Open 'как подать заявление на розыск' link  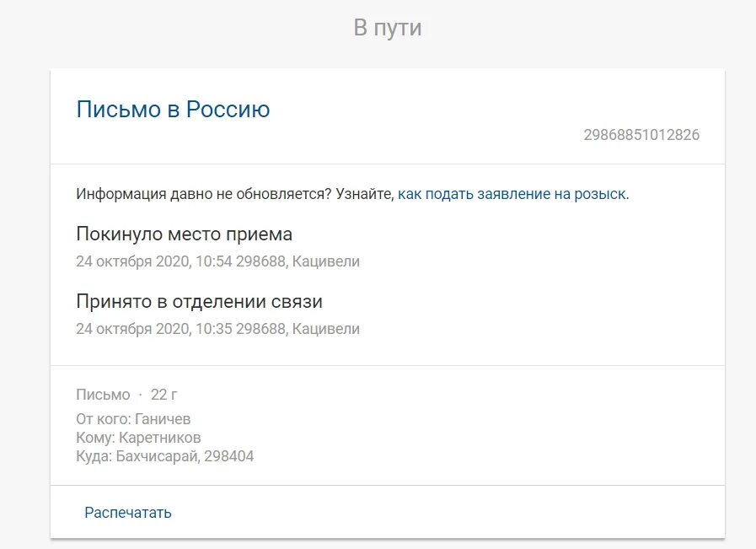point(512,194)
